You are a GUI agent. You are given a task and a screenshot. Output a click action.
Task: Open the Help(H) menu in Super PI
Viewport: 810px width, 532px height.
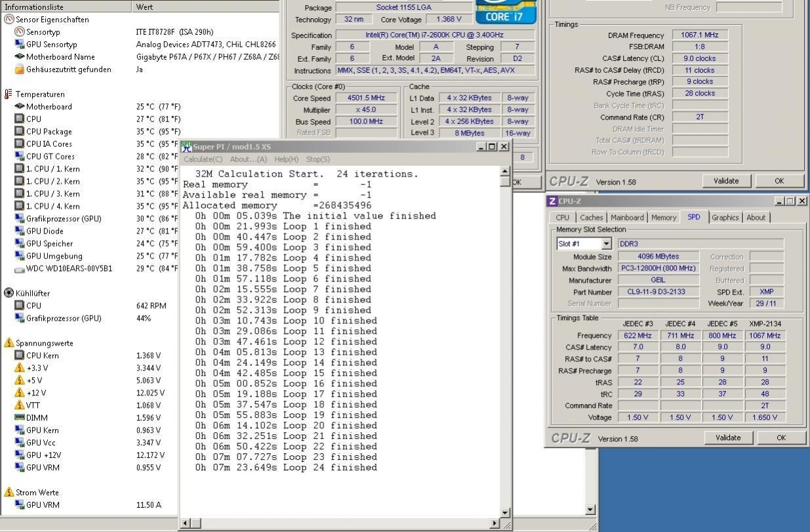286,159
